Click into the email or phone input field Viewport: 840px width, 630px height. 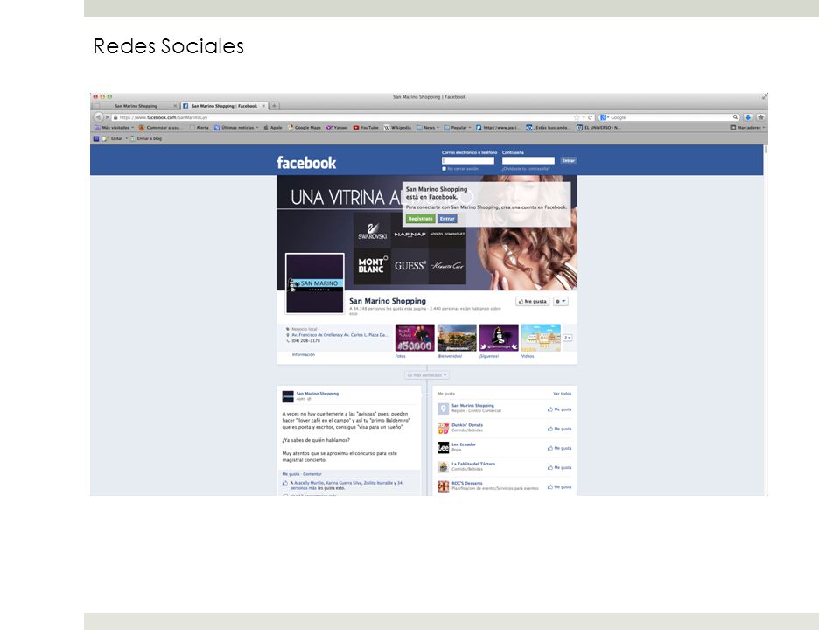(468, 160)
